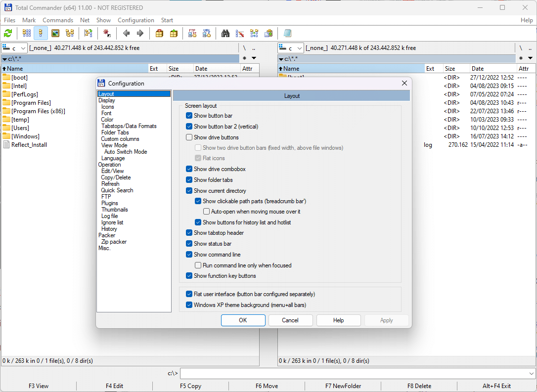Screen dimensions: 537x392
Task: Click the Cancel button
Action: pyautogui.click(x=290, y=320)
